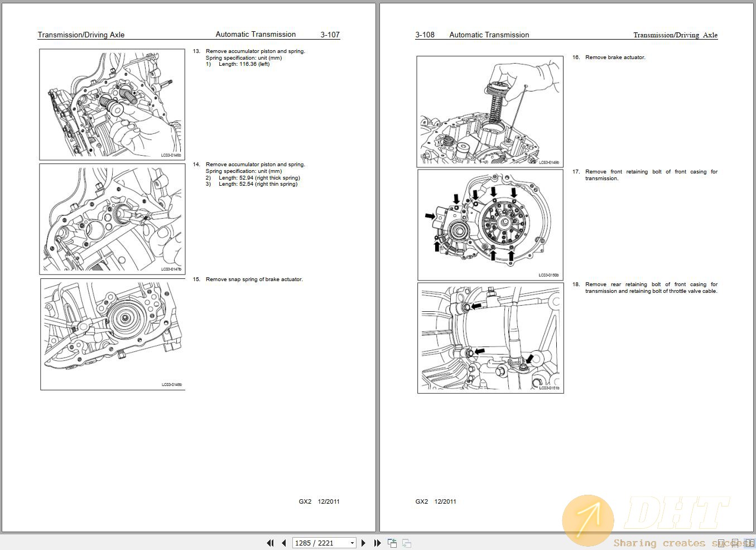Open the page number dropdown arrow

pos(352,543)
